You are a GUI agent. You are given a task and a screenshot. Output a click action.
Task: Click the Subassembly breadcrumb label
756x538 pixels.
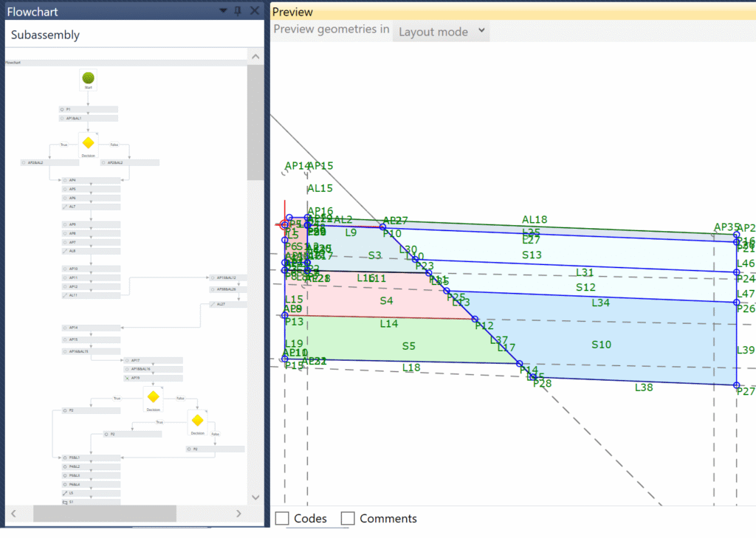click(46, 35)
